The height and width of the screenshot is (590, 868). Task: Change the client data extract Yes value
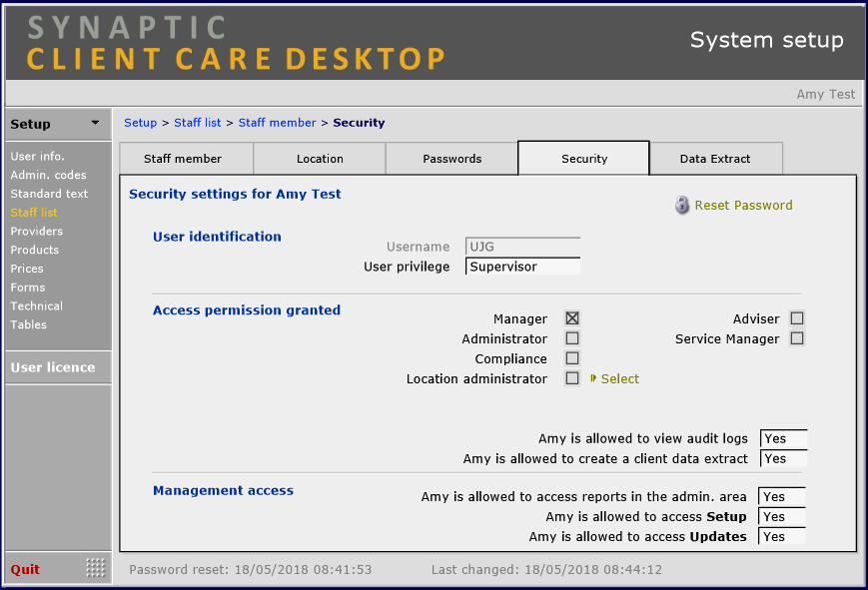point(783,458)
